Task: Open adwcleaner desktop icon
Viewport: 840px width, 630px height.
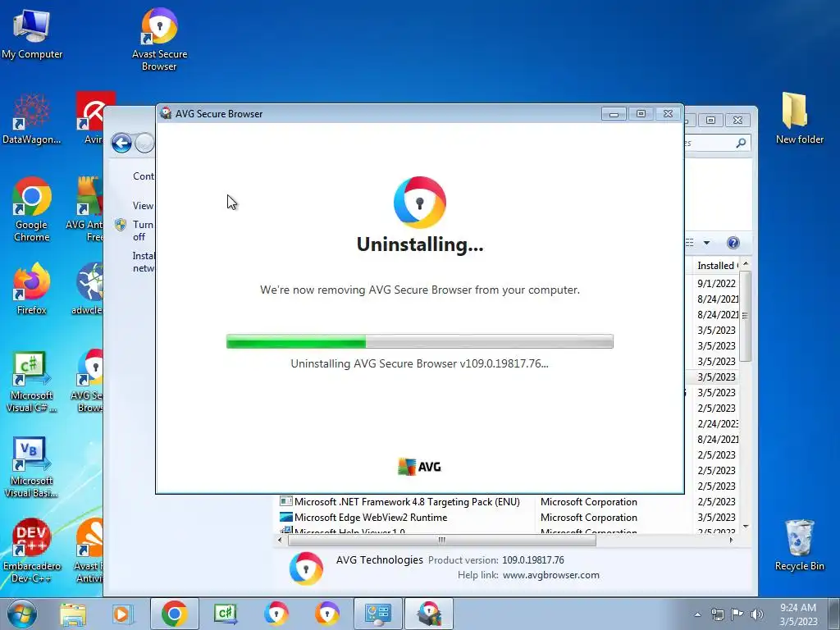Action: click(89, 288)
